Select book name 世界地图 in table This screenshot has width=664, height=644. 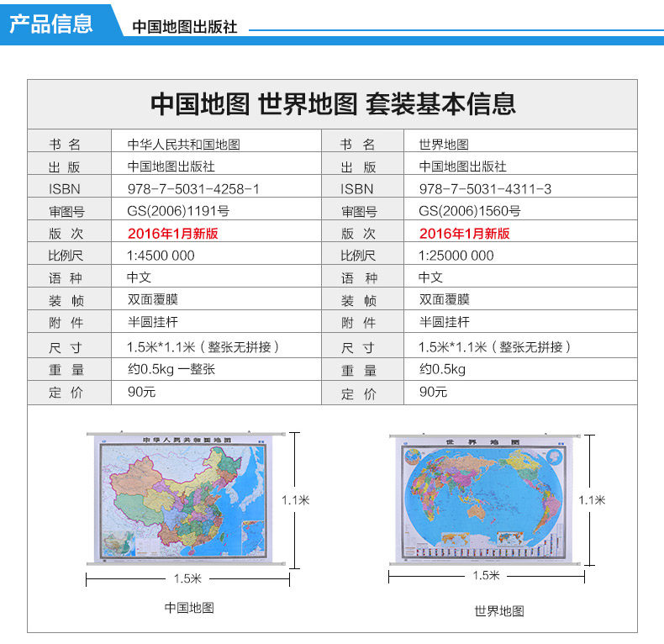coord(444,145)
